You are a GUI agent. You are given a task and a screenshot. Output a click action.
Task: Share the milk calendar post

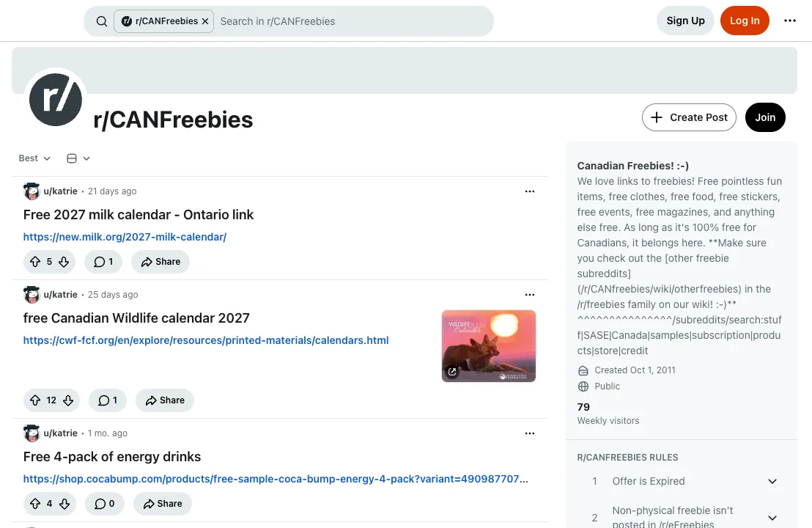[x=160, y=262]
